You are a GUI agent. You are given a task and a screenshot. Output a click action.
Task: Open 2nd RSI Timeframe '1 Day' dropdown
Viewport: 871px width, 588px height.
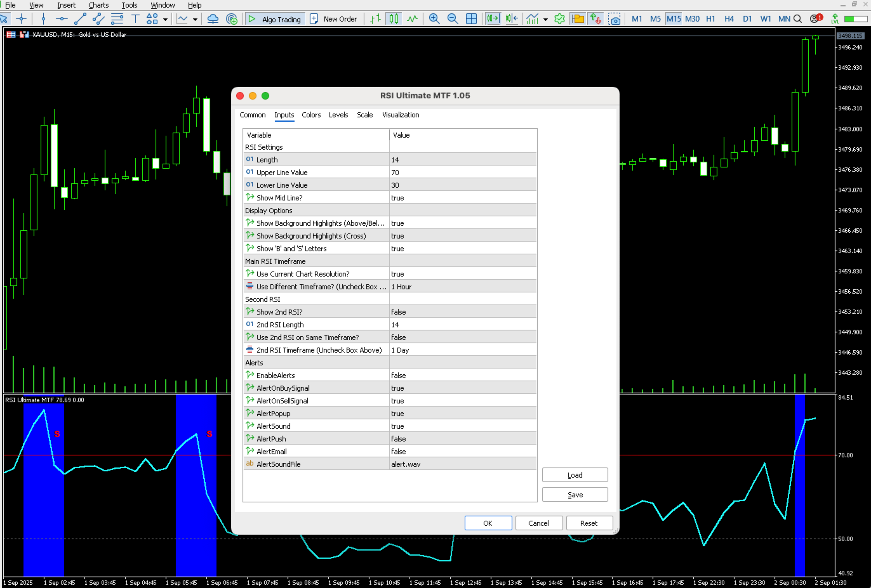coord(463,350)
